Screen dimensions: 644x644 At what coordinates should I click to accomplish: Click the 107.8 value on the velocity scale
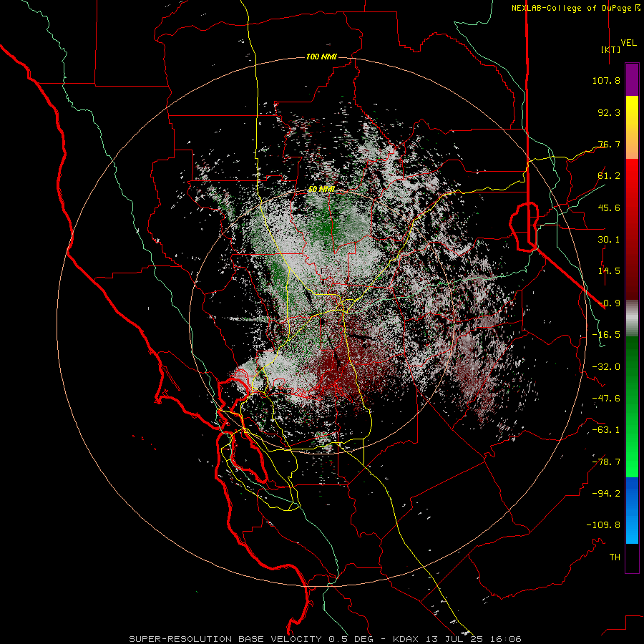coord(606,80)
